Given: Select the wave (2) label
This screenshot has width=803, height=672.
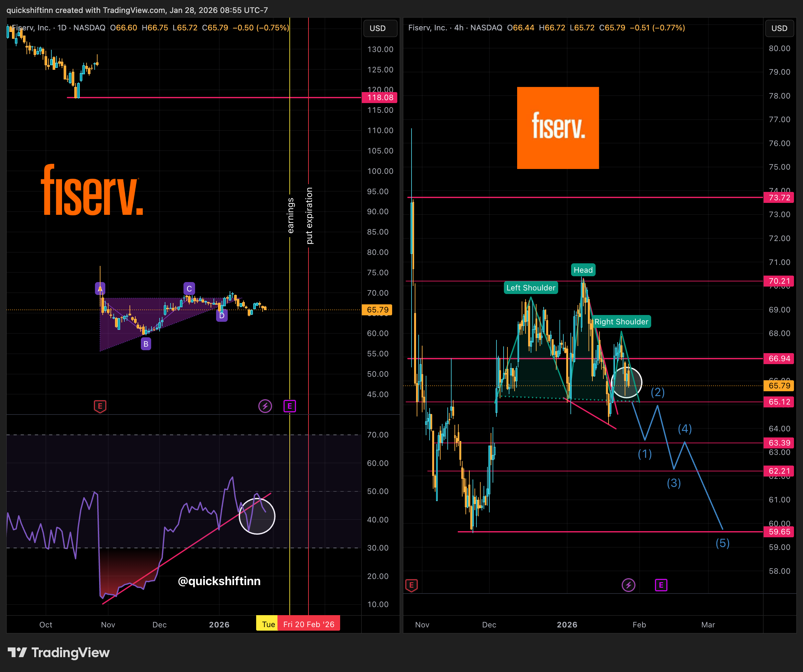Looking at the screenshot, I should pos(658,392).
